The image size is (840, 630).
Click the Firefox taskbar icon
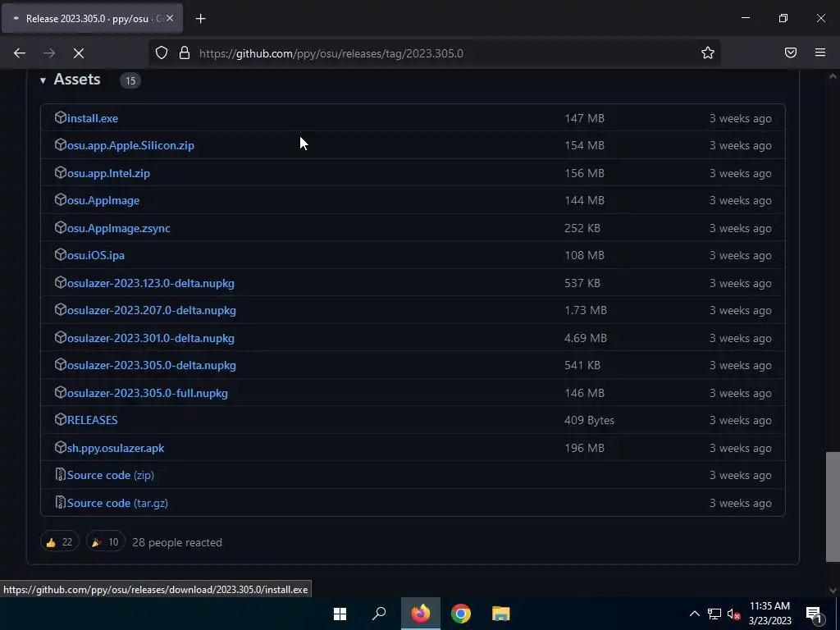(x=421, y=614)
